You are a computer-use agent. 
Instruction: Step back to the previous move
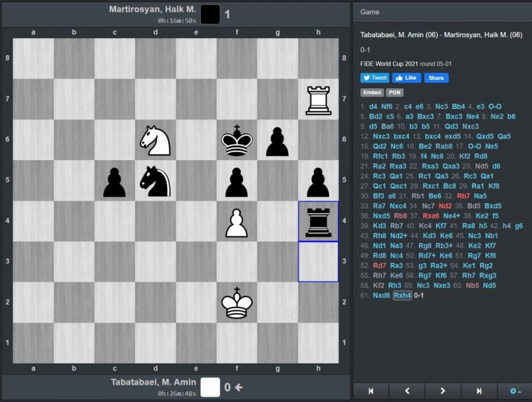click(x=407, y=391)
